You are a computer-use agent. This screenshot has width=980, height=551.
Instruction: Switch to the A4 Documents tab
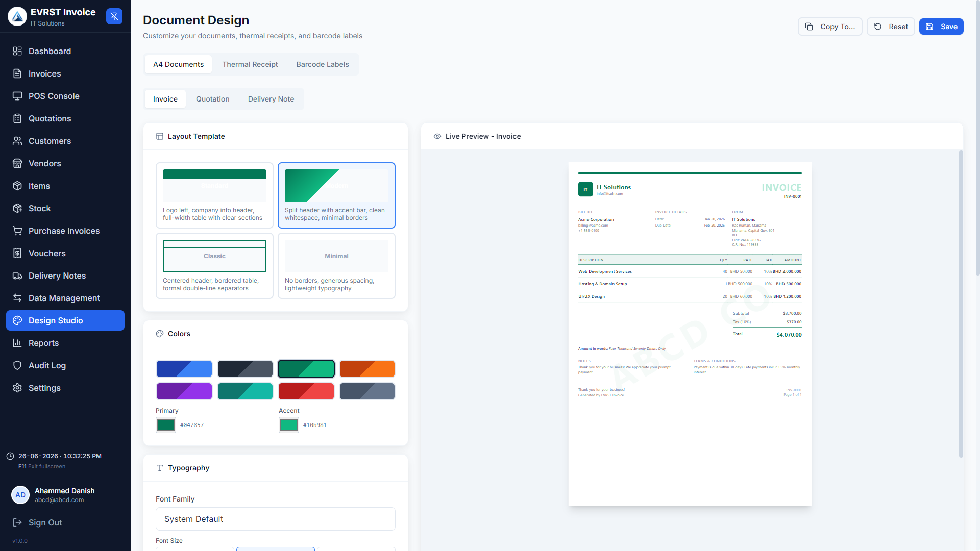coord(178,64)
